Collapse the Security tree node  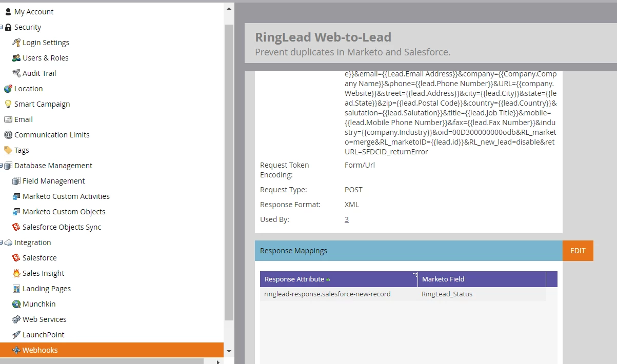coord(2,27)
